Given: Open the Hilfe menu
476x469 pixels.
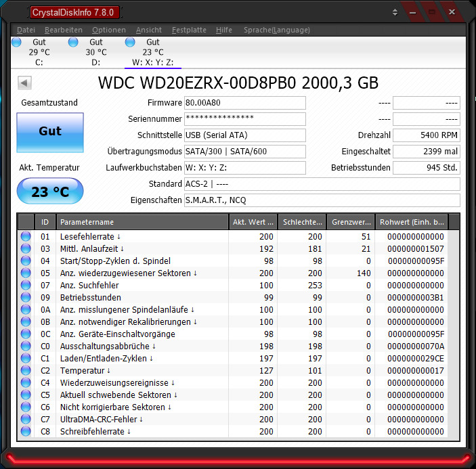Looking at the screenshot, I should coord(224,30).
